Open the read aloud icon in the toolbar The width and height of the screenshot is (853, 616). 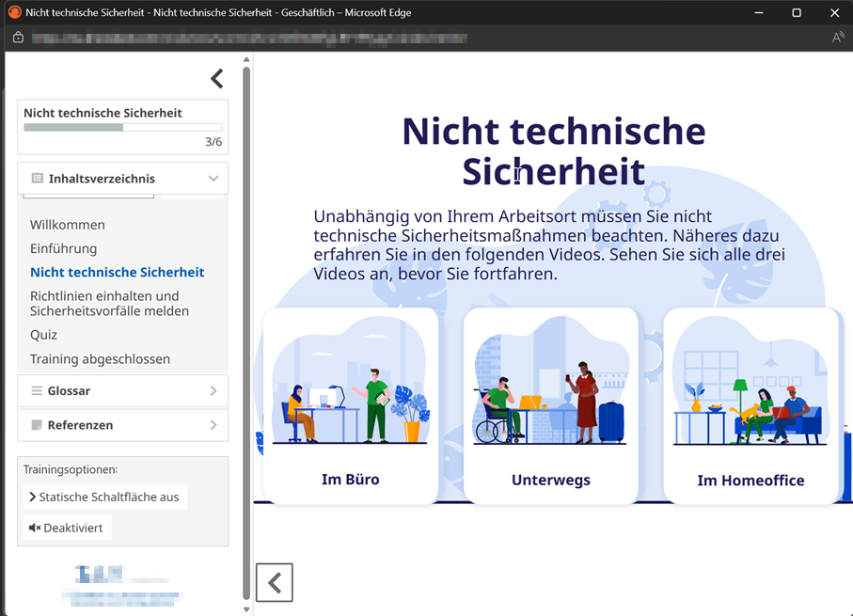pyautogui.click(x=838, y=38)
